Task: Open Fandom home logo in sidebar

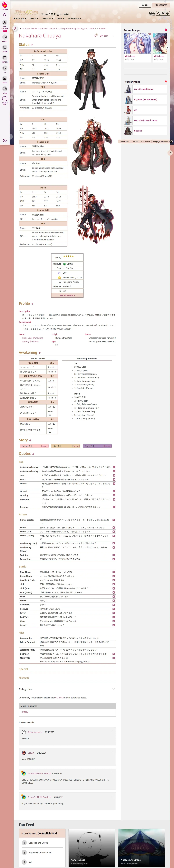Action: (x=5, y=6)
